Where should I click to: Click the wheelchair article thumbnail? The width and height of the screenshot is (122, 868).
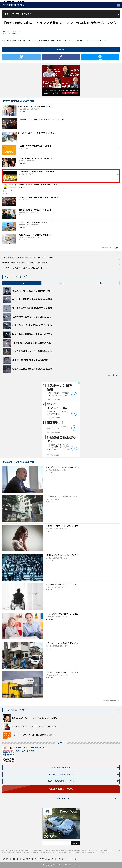pyautogui.click(x=23, y=597)
